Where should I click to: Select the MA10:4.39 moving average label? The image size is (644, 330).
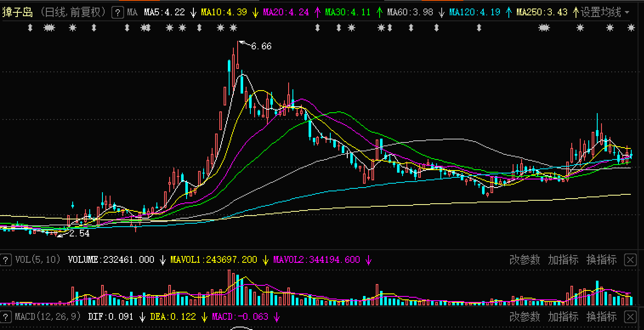tap(224, 12)
